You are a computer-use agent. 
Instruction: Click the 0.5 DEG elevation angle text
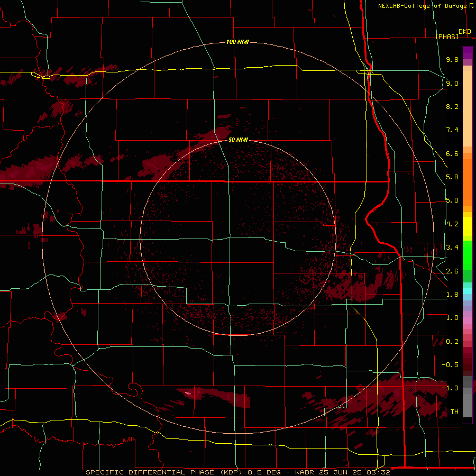[x=266, y=472]
